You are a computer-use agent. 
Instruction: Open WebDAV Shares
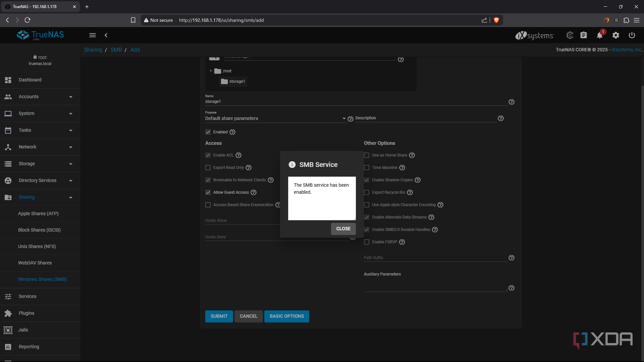[x=40, y=263]
